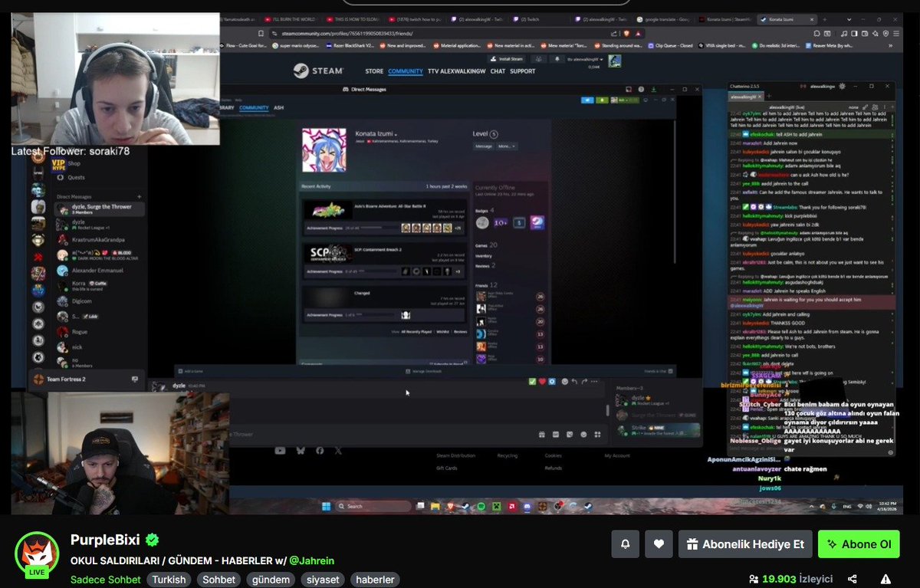Screen dimensions: 920x588
Task: Open the @Jahrein mention link
Action: pos(311,560)
